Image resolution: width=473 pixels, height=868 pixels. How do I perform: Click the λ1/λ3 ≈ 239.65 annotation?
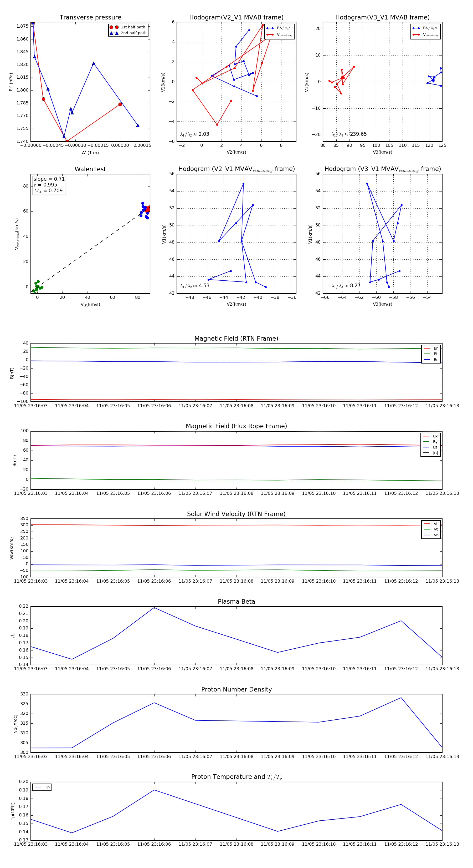point(349,134)
